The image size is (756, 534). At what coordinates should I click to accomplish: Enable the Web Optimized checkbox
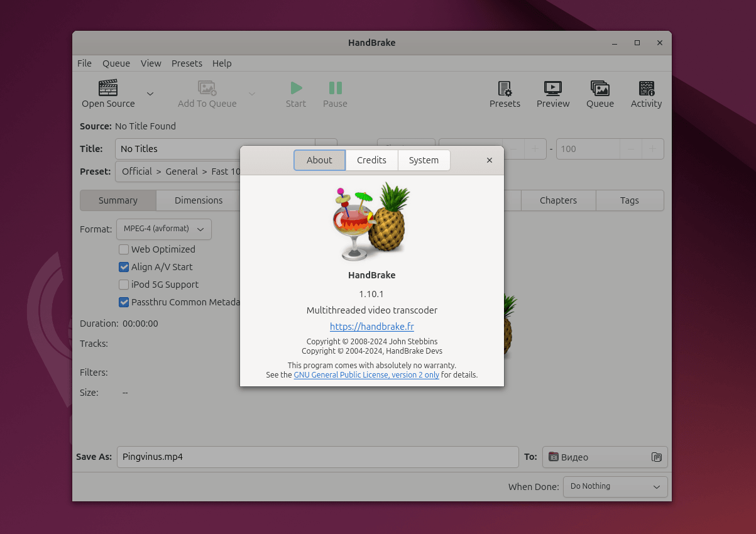[124, 249]
